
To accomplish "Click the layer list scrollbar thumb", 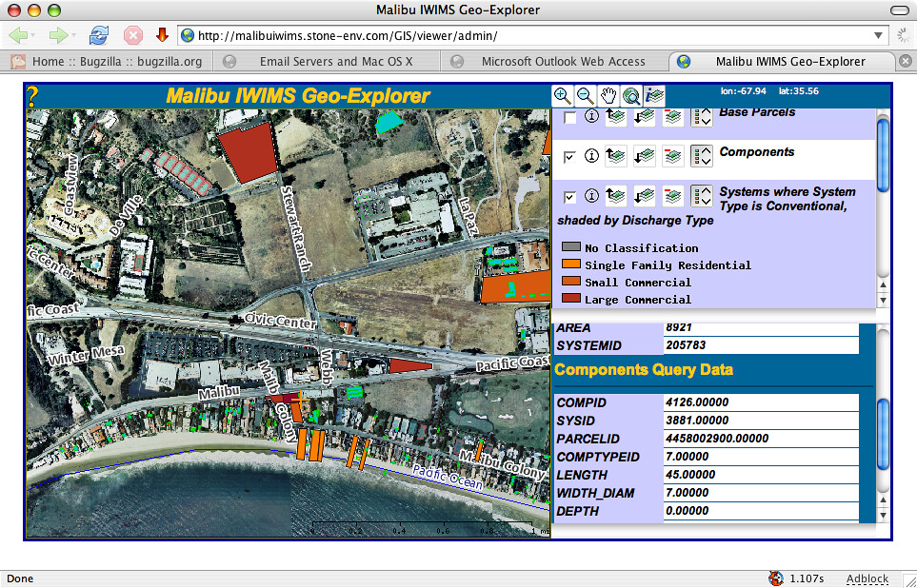I will point(883,154).
